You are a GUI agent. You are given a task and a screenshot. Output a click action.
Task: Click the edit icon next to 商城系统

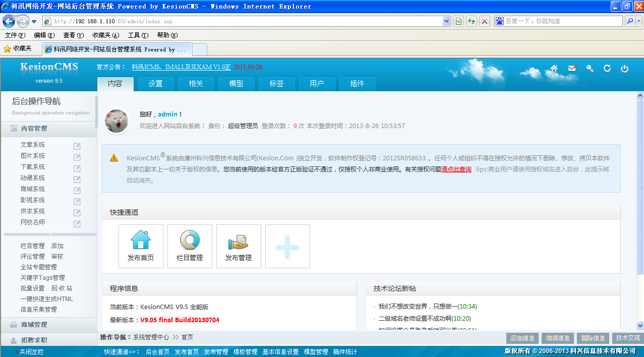click(77, 191)
